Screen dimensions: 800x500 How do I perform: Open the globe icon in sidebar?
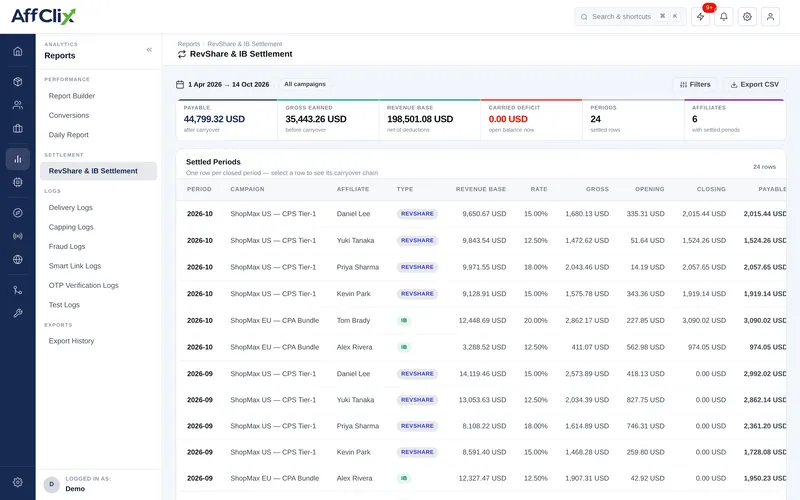[x=18, y=259]
